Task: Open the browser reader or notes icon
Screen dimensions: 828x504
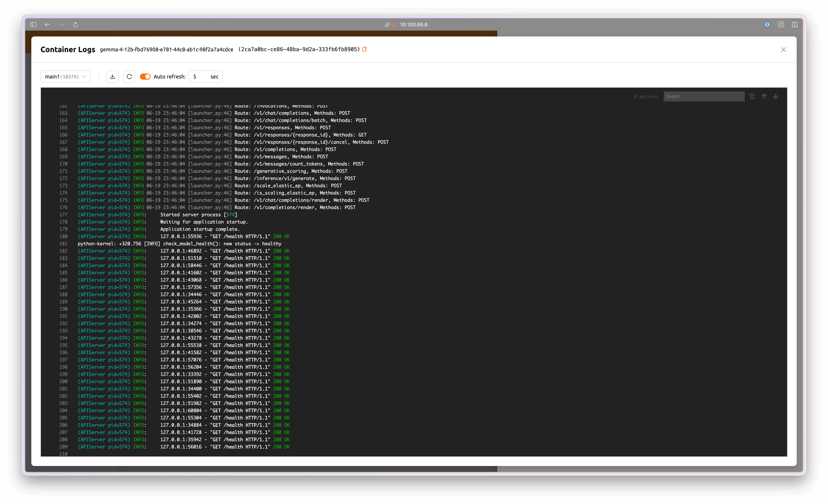Action: tap(781, 24)
